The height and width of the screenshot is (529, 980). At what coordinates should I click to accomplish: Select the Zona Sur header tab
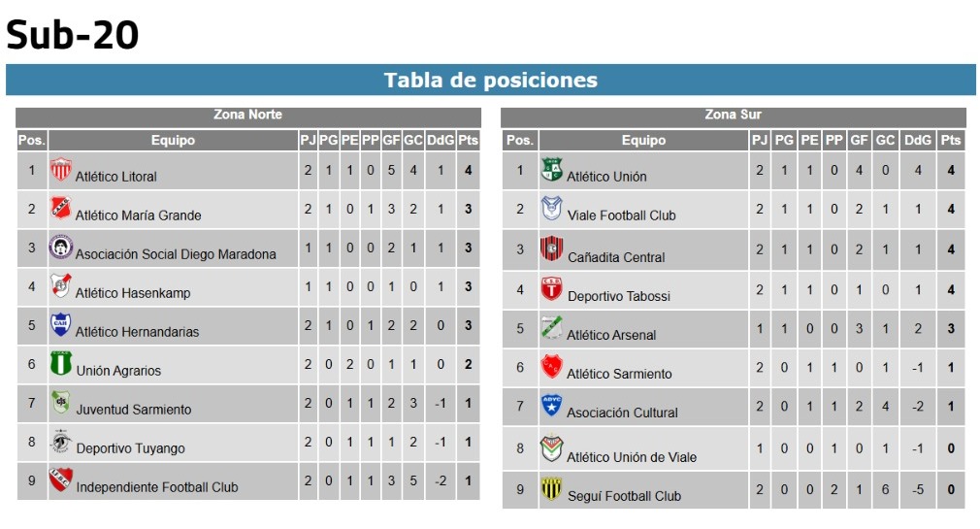734,116
